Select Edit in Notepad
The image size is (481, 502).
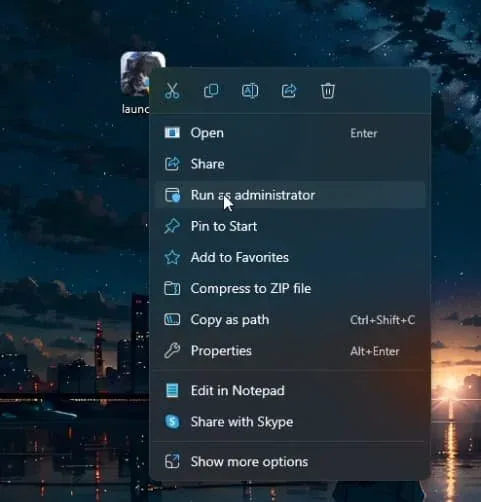tap(290, 391)
